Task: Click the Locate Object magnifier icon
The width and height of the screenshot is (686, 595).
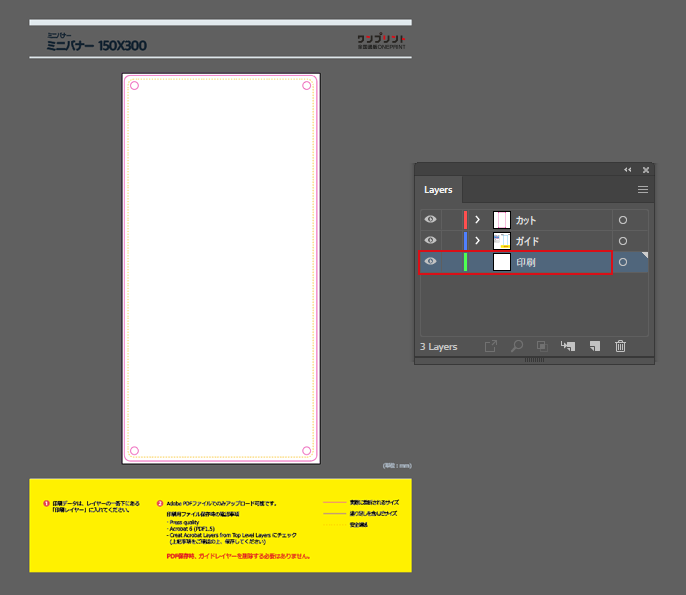Action: [516, 346]
